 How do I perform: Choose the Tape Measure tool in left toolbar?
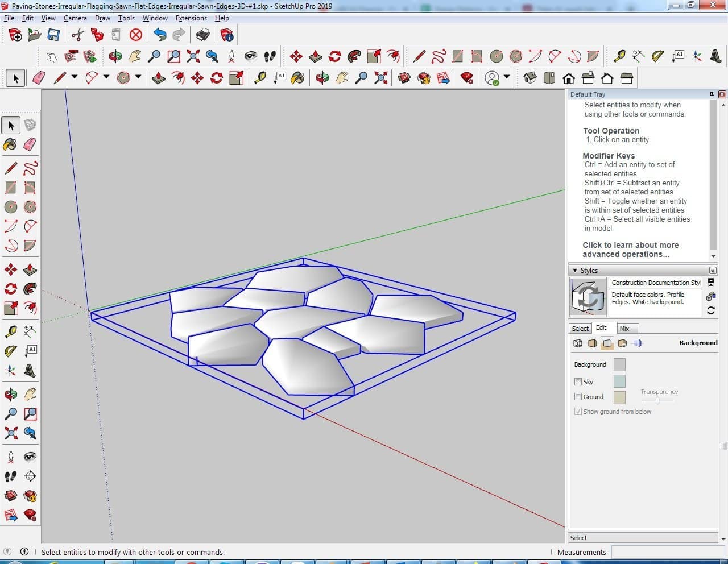[10, 331]
